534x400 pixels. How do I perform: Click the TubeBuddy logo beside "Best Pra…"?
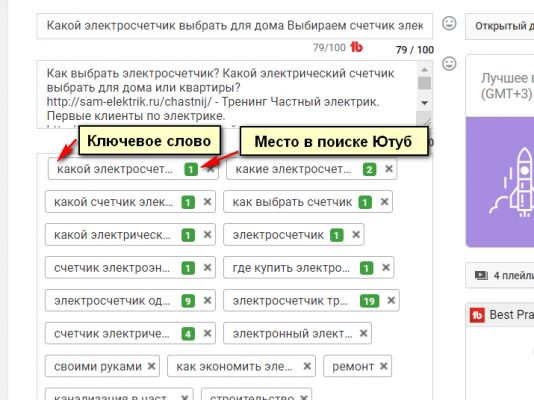pyautogui.click(x=477, y=315)
